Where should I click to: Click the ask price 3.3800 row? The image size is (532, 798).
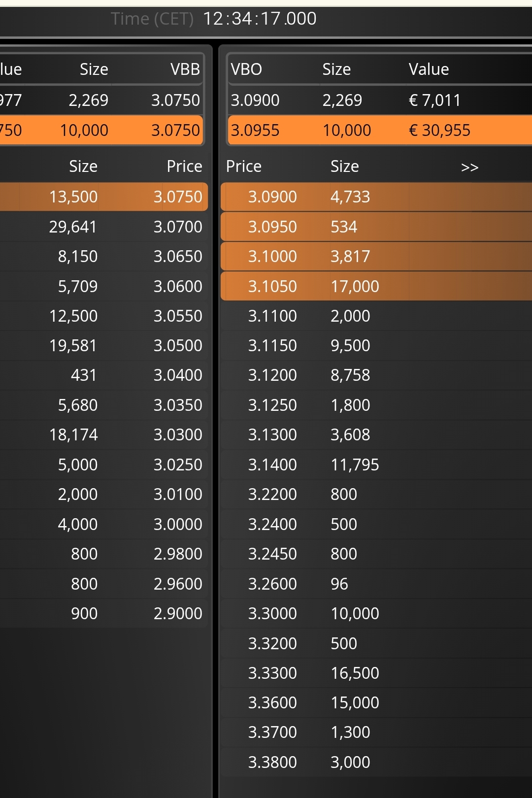click(376, 762)
